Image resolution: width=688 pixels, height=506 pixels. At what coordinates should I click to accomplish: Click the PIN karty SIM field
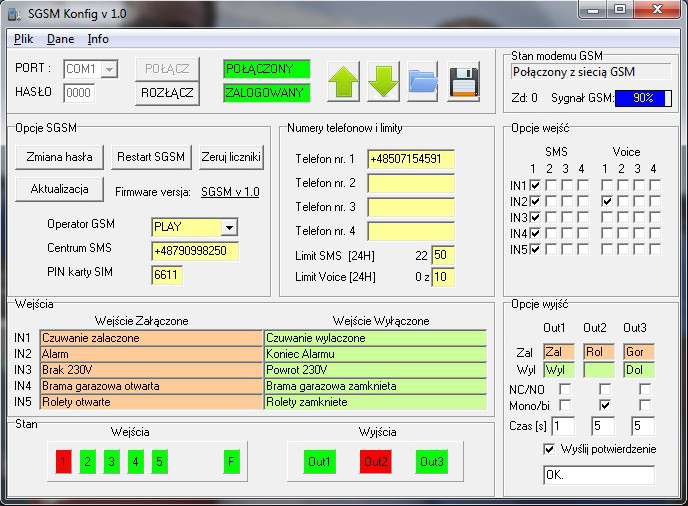click(167, 275)
